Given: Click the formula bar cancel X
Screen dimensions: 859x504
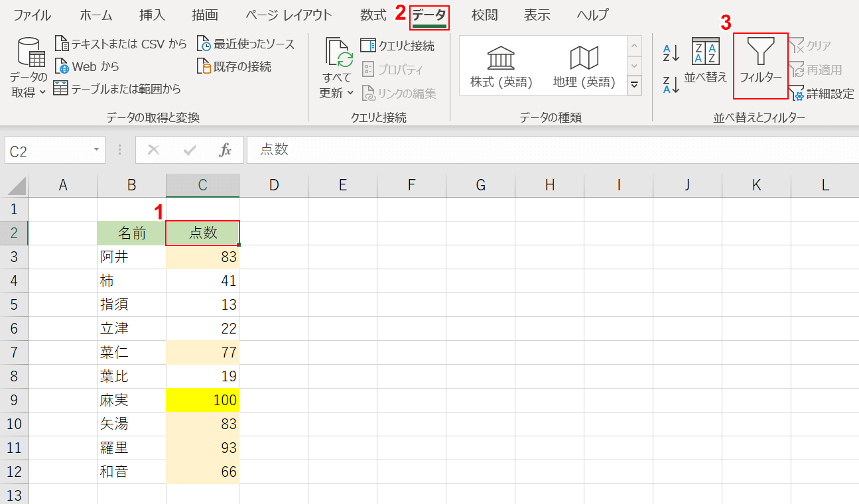Looking at the screenshot, I should pyautogui.click(x=154, y=151).
